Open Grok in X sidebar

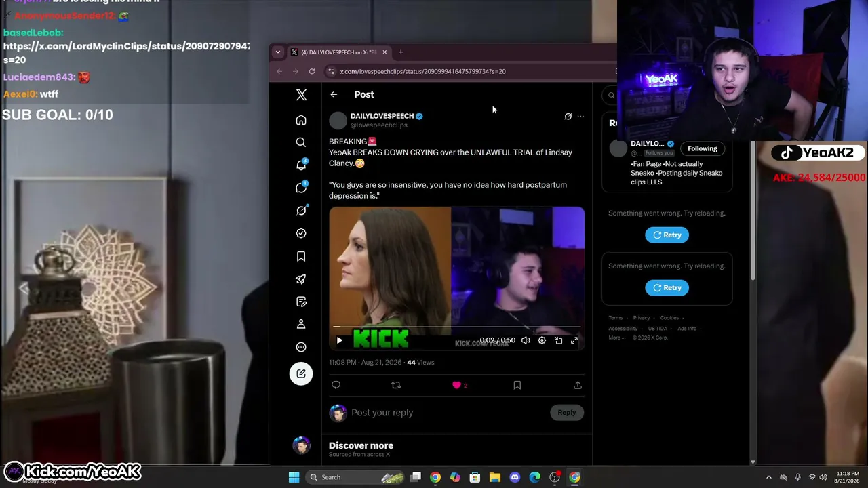click(x=301, y=211)
